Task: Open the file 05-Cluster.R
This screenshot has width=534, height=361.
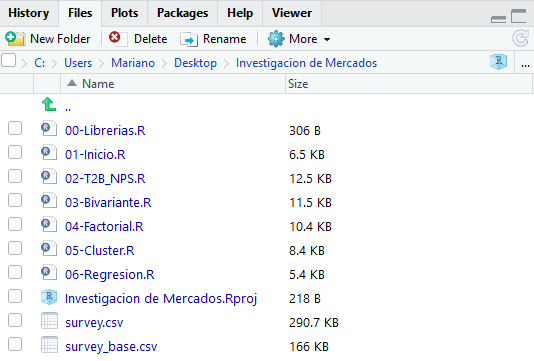Action: [x=100, y=251]
